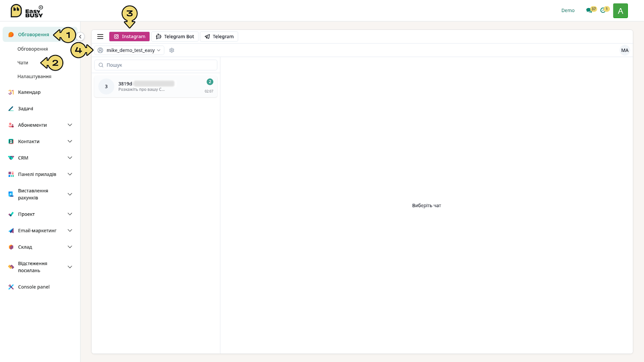Expand the Контакти menu chevron
This screenshot has width=644, height=362.
pyautogui.click(x=70, y=142)
